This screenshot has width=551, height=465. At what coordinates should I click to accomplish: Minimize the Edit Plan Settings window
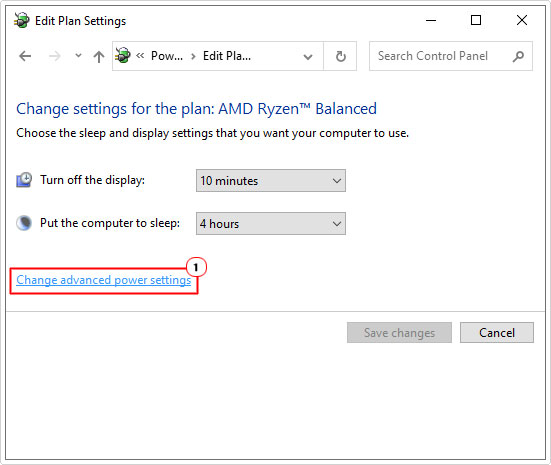tap(431, 20)
